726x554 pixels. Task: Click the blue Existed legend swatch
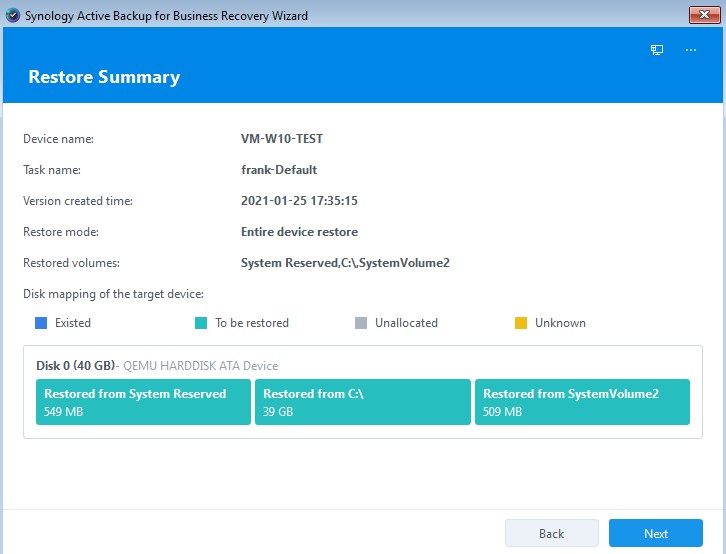click(x=41, y=323)
